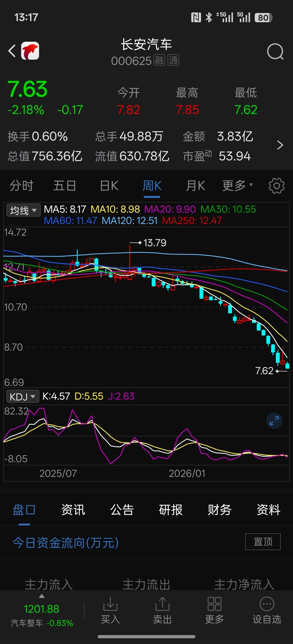Open the red dolphin app logo
Image resolution: width=293 pixels, height=644 pixels.
[x=30, y=51]
